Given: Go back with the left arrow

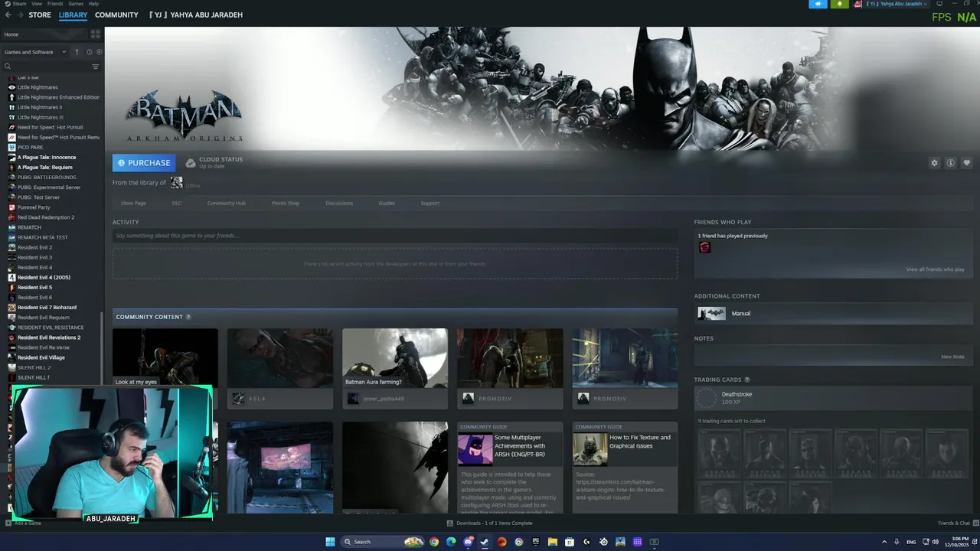Looking at the screenshot, I should (x=8, y=15).
